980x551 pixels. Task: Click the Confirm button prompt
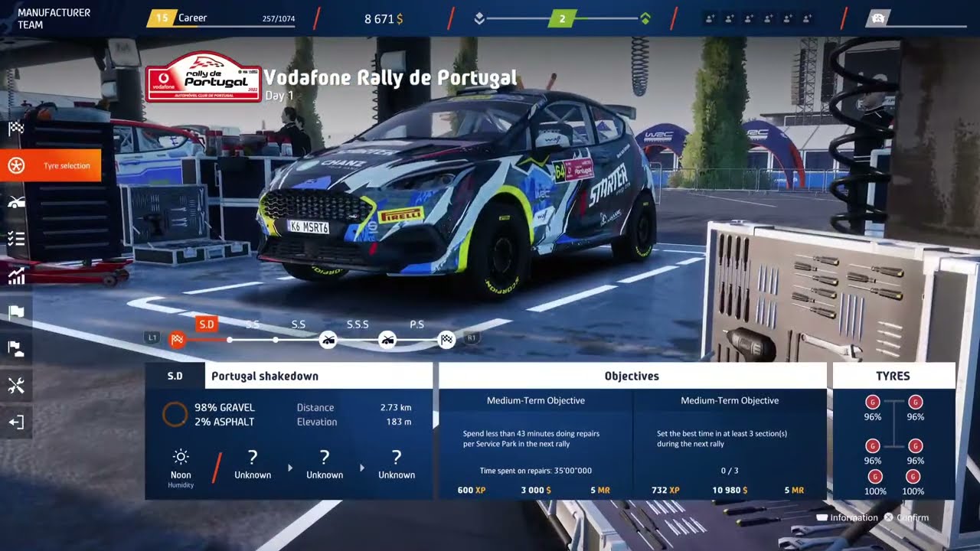[x=906, y=517]
